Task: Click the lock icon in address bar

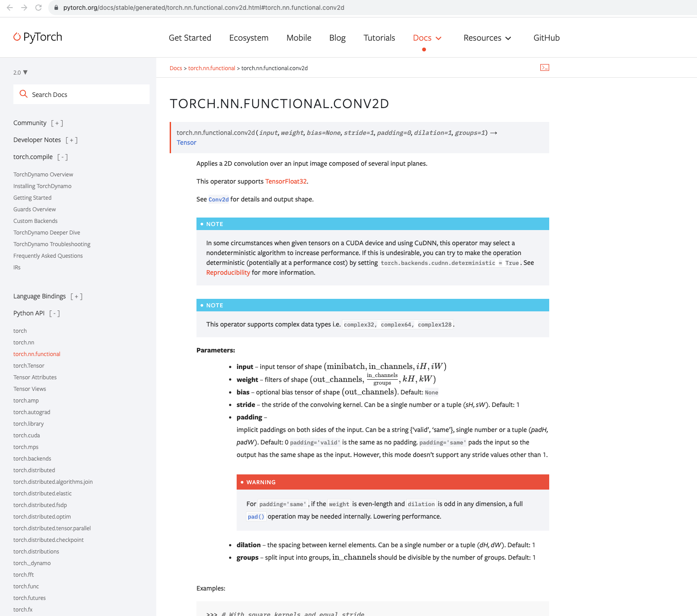Action: (x=56, y=8)
